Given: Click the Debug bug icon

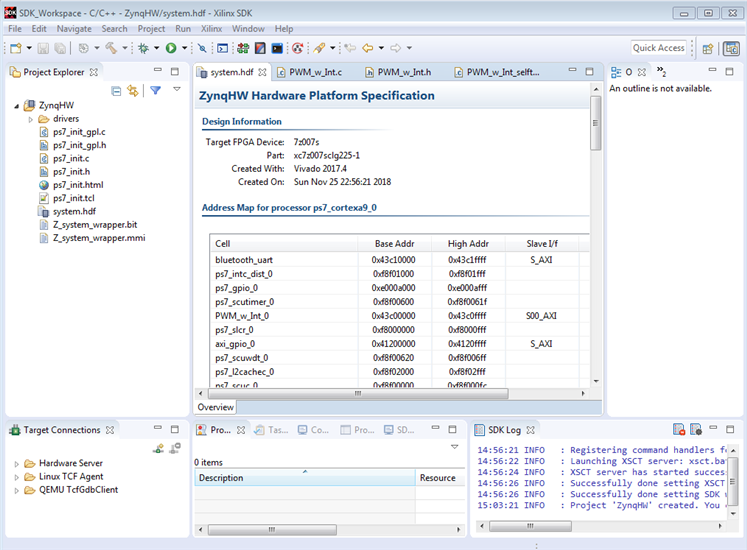Looking at the screenshot, I should (143, 48).
